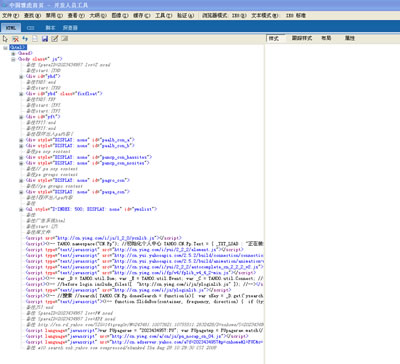Click the word wrap icon after edit
This screenshot has height=364, width=400.
pyautogui.click(x=64, y=39)
